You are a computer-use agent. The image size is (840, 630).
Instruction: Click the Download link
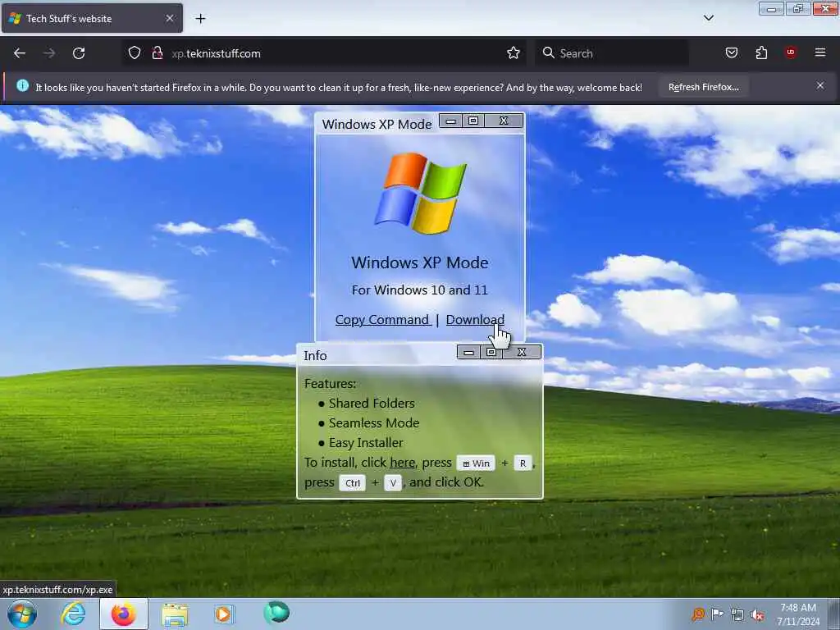click(x=475, y=320)
